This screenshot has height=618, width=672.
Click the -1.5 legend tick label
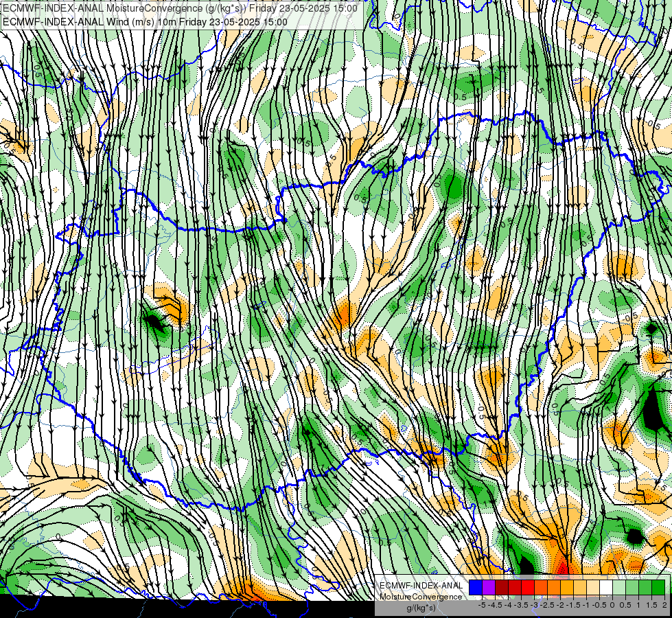tap(573, 605)
